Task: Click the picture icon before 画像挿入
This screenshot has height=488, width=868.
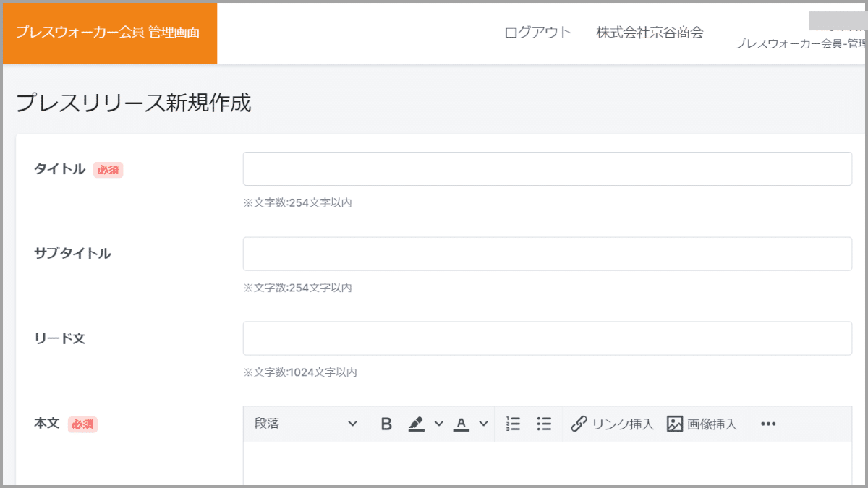Action: tap(673, 424)
